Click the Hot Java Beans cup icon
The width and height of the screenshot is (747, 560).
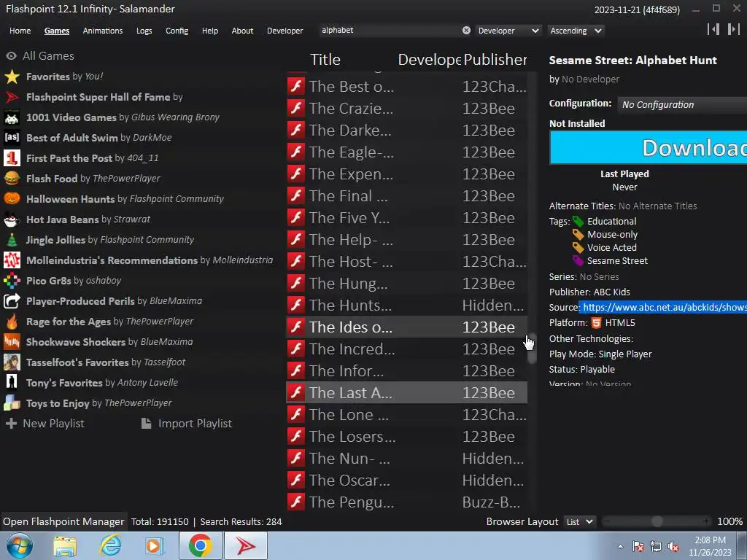(12, 219)
